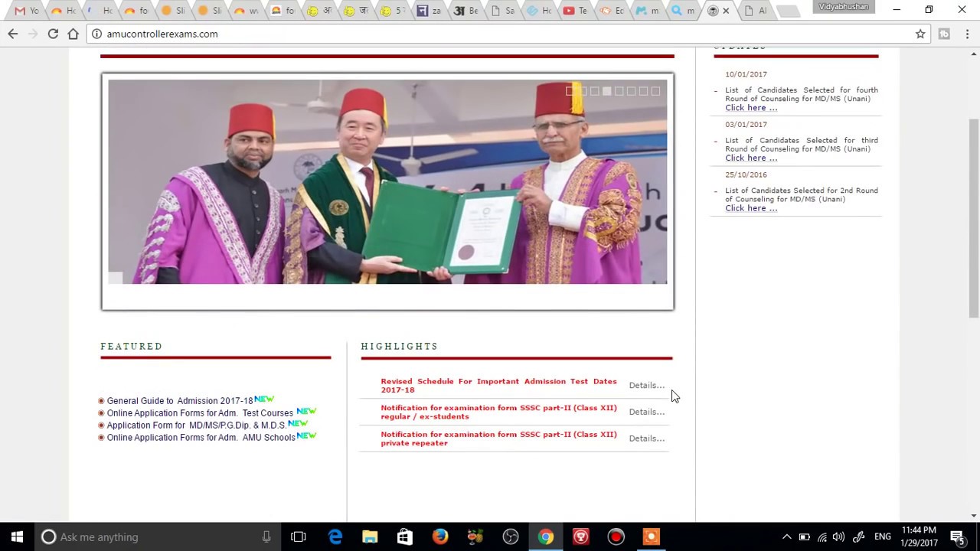Open Revised Schedule For Important Admission Test Dates

(498, 385)
